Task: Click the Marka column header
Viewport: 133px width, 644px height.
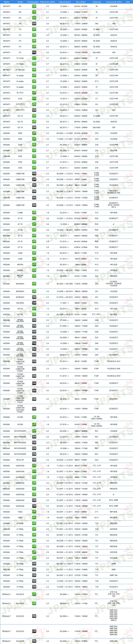Action: click(x=6, y=2)
